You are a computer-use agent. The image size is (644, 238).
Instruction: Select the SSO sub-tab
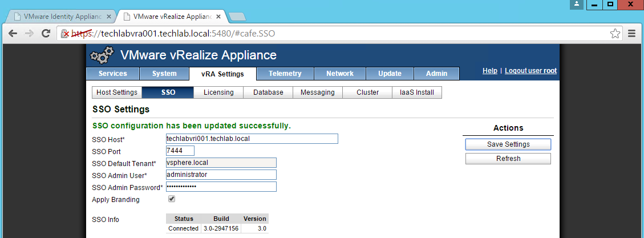pyautogui.click(x=168, y=92)
